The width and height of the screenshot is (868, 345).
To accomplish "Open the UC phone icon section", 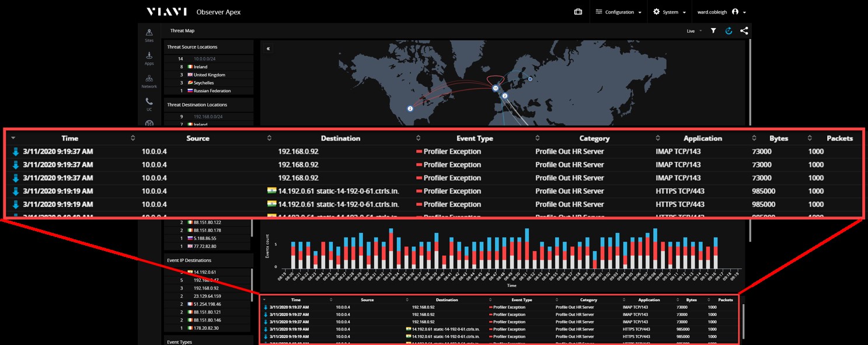I will click(x=149, y=104).
